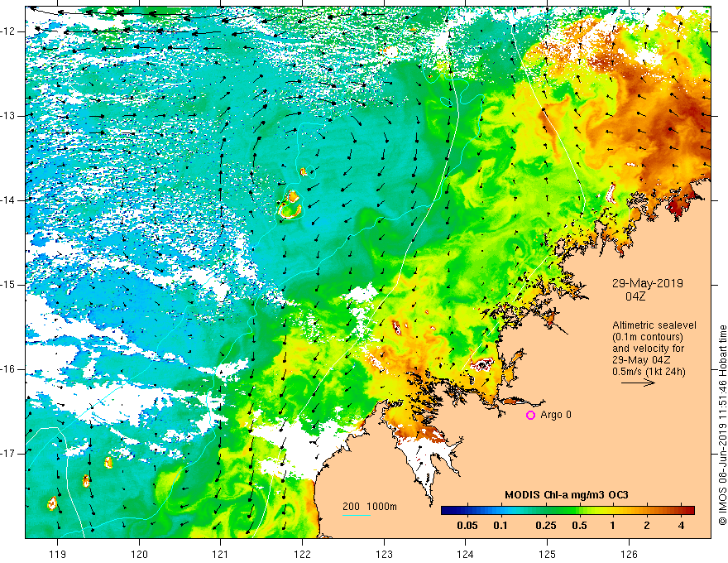Click the colorbar tick label '2'
Viewport: 728px width, 563px height.
click(x=647, y=526)
